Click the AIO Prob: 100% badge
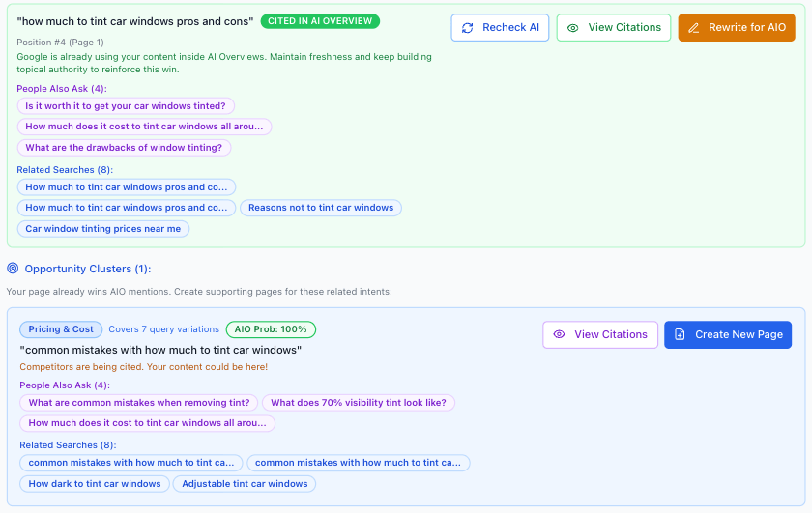 271,329
